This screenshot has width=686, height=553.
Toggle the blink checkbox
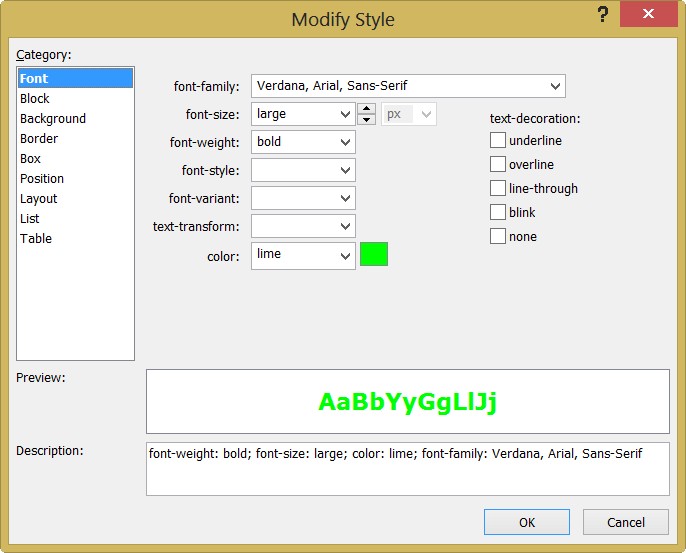(498, 212)
